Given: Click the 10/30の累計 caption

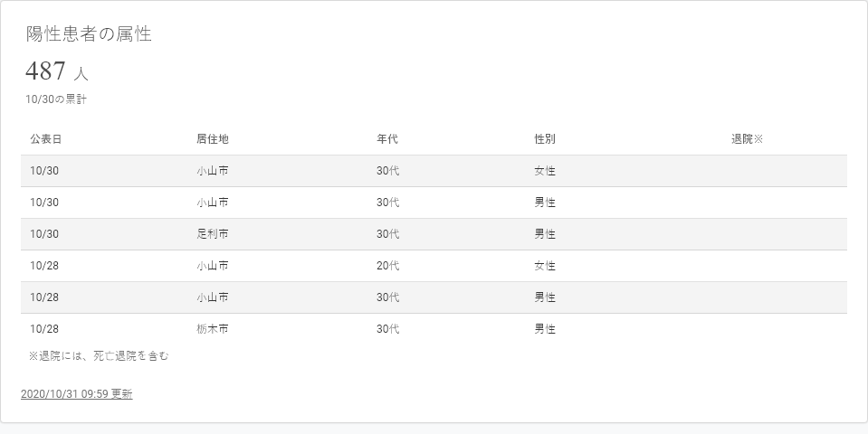Looking at the screenshot, I should (56, 99).
